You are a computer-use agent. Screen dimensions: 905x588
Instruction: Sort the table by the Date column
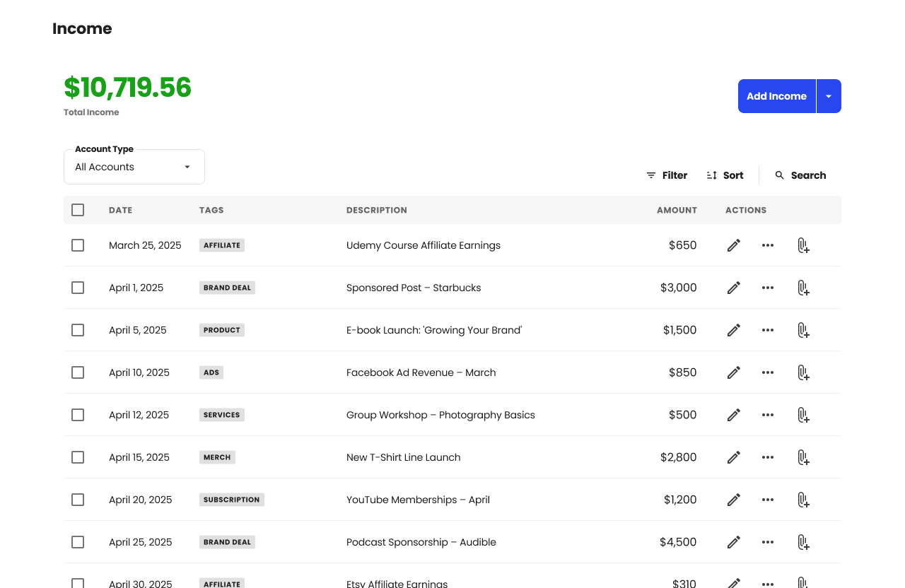120,210
